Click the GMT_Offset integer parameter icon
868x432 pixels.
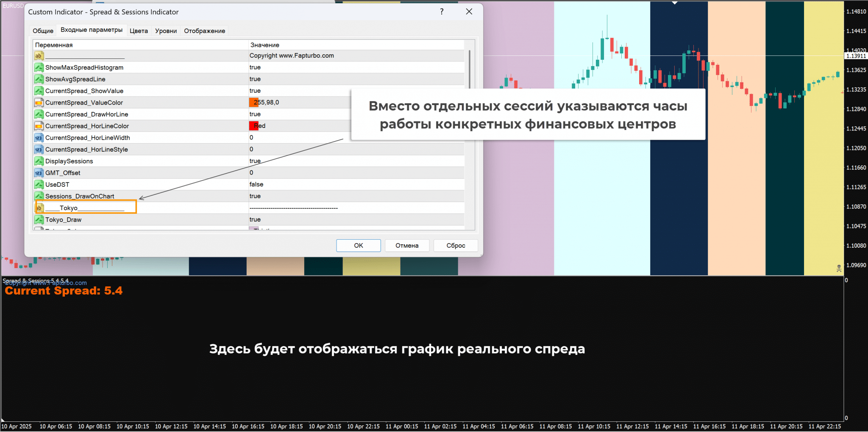(39, 173)
